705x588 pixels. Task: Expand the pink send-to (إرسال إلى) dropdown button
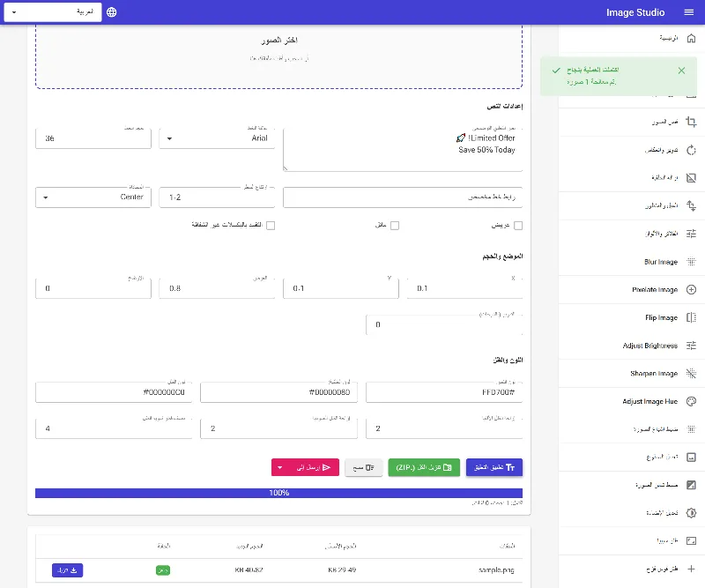coord(305,467)
